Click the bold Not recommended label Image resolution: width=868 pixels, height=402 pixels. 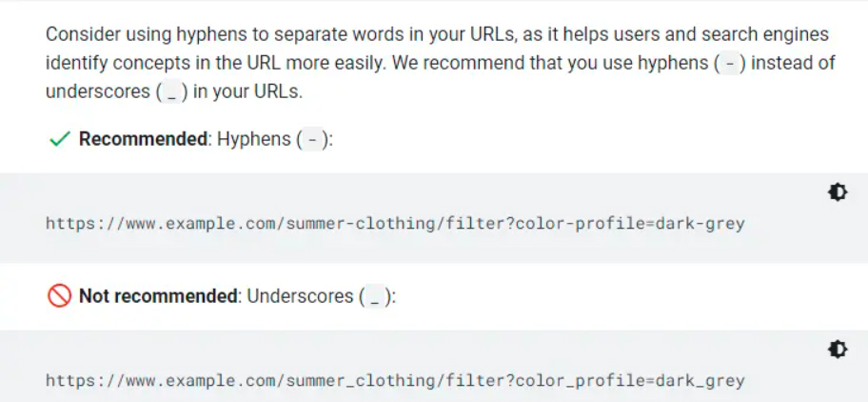point(158,296)
